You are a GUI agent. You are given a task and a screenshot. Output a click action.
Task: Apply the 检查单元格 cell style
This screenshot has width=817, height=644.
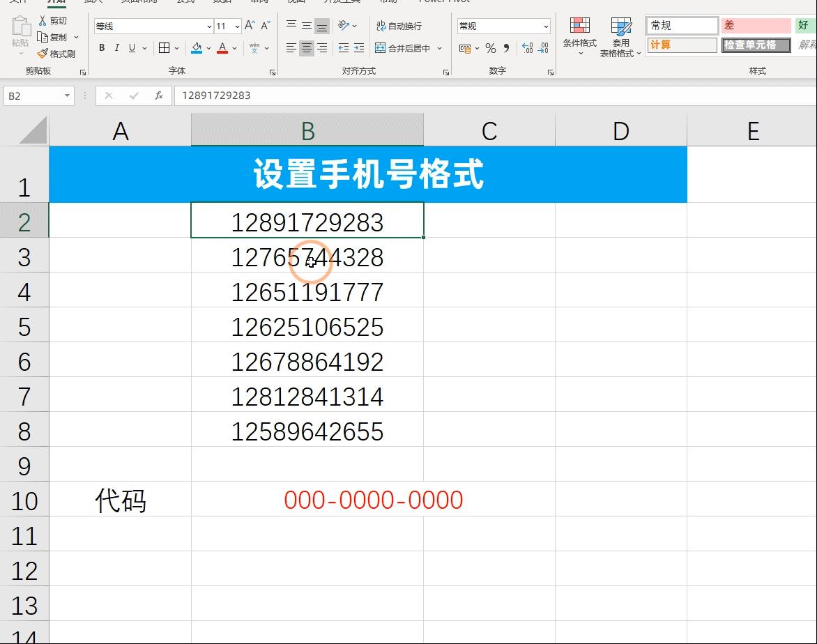[x=755, y=45]
